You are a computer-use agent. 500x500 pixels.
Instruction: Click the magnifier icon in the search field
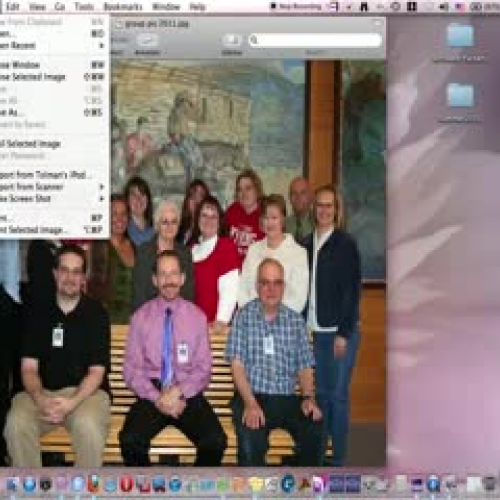coord(254,40)
